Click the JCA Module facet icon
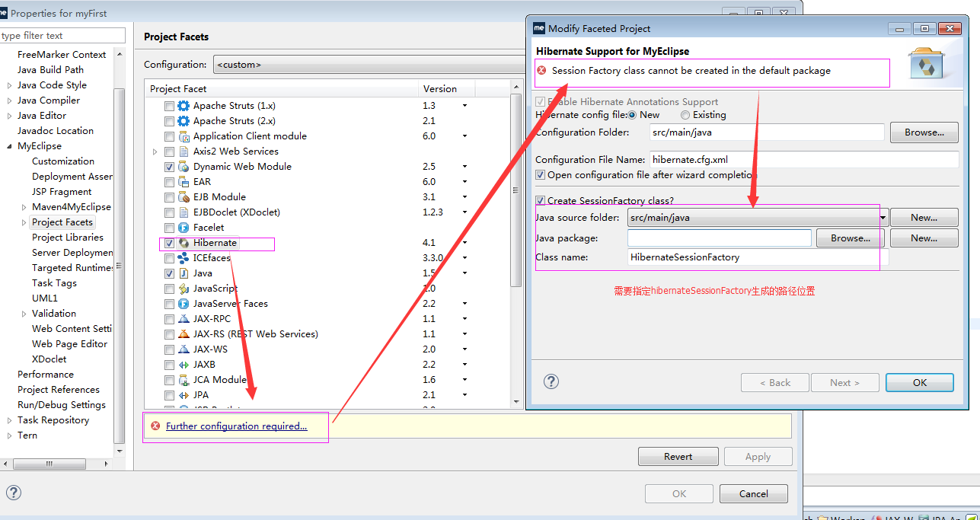The width and height of the screenshot is (980, 520). (x=184, y=380)
